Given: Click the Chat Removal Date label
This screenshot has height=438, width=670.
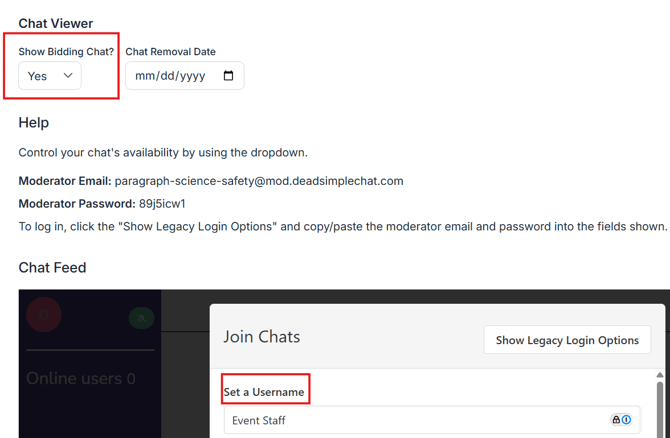Looking at the screenshot, I should point(170,51).
